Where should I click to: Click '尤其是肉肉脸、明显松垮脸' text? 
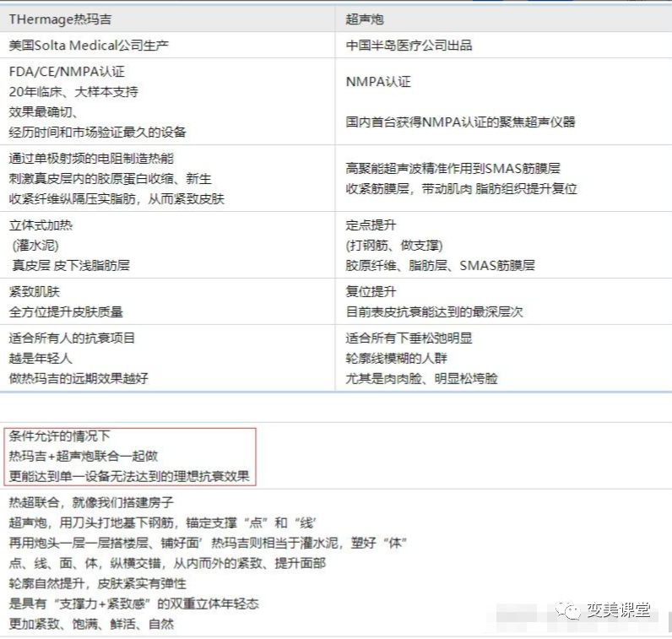pos(422,378)
